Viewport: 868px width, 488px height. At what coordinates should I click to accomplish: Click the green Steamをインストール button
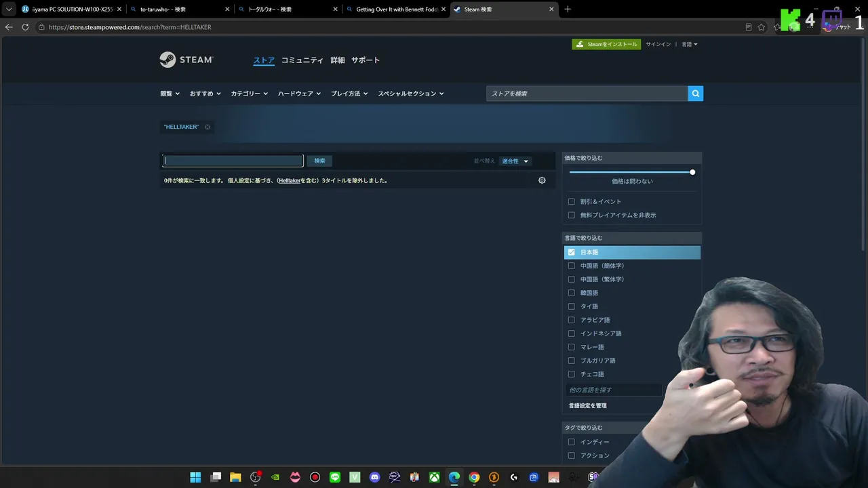coord(606,44)
